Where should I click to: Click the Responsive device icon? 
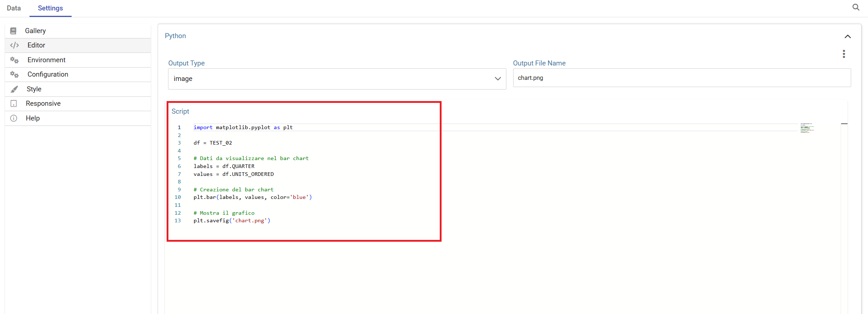(x=14, y=104)
